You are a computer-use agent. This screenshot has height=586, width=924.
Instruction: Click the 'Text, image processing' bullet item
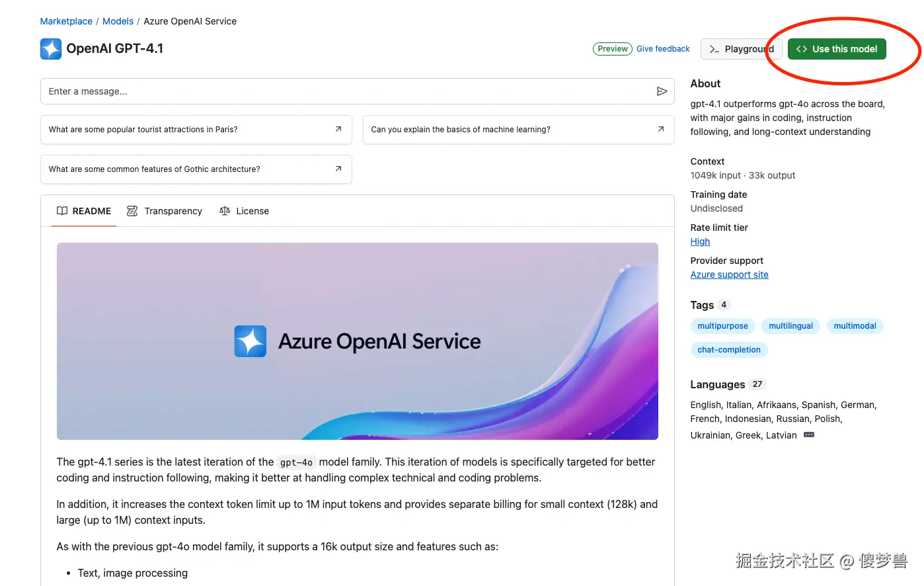(x=132, y=573)
